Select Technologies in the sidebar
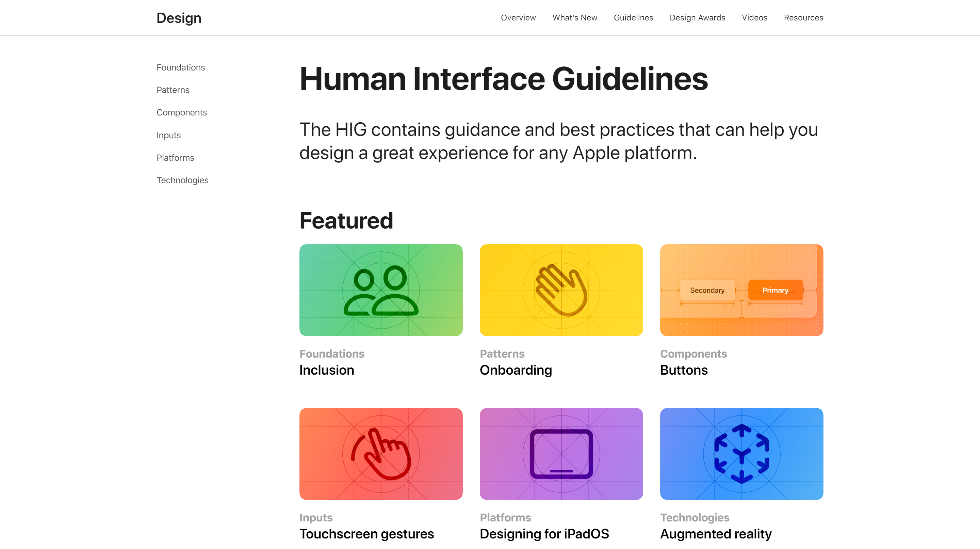Screen dimensions: 980x549 point(182,180)
